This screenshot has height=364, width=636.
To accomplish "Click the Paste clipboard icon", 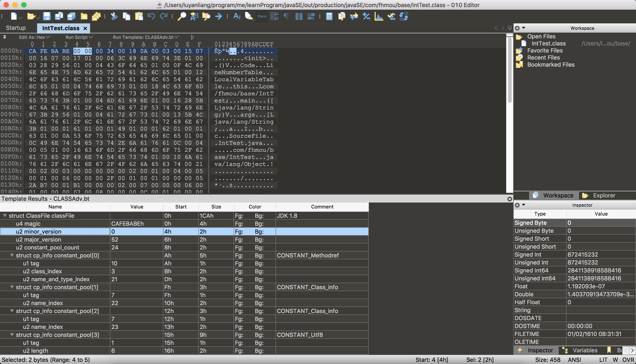I will [139, 17].
